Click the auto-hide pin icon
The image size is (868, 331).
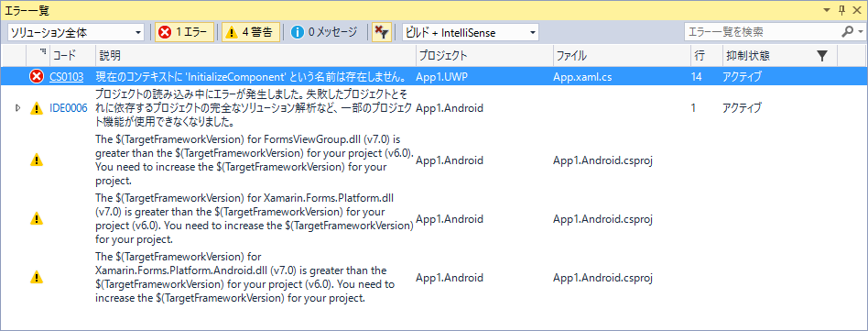click(841, 10)
